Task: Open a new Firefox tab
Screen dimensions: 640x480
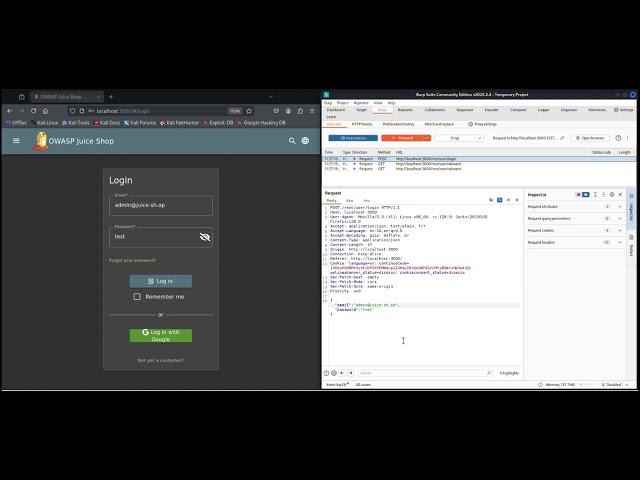Action: 111,97
